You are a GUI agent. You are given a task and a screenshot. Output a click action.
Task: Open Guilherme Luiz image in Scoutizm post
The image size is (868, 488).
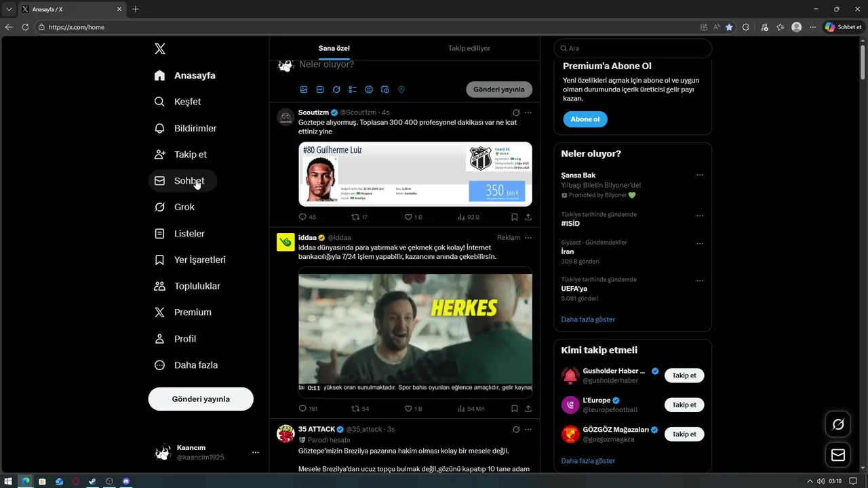coord(415,174)
